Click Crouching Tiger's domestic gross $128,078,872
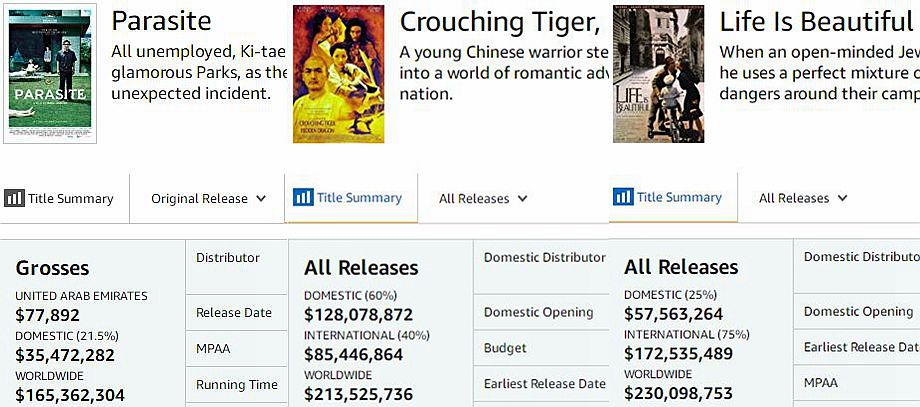920x407 pixels. click(x=358, y=315)
